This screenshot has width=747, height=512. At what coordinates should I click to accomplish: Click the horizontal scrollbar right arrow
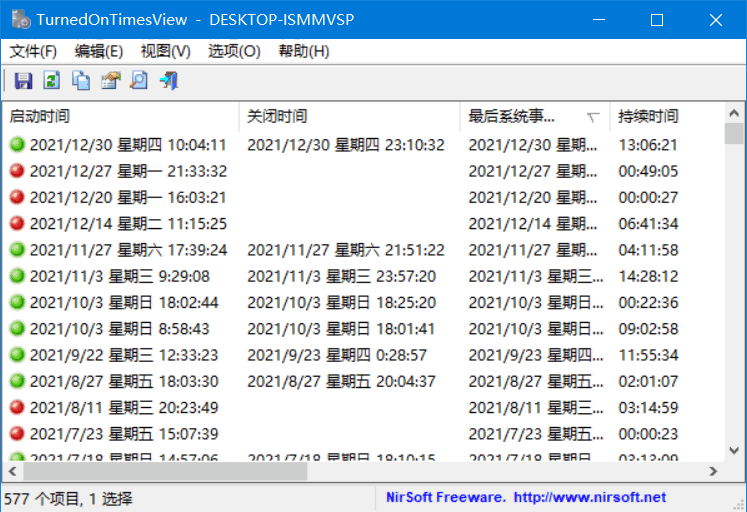coord(713,471)
